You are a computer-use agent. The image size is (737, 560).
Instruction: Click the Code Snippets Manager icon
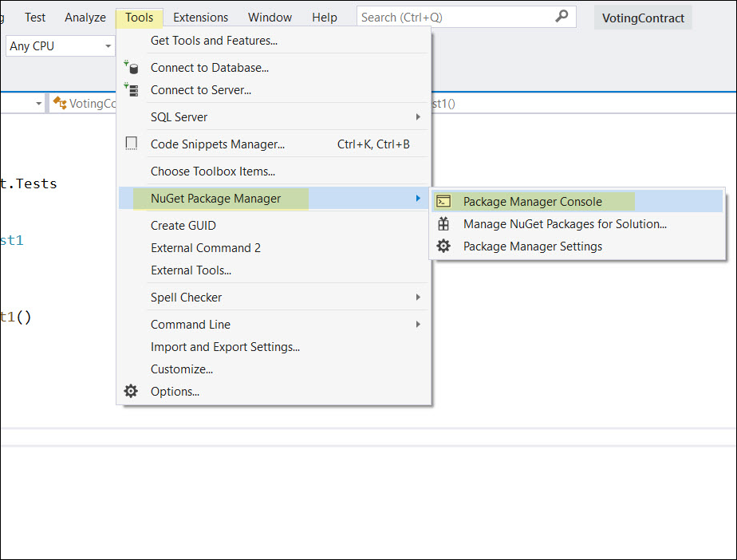(x=132, y=144)
